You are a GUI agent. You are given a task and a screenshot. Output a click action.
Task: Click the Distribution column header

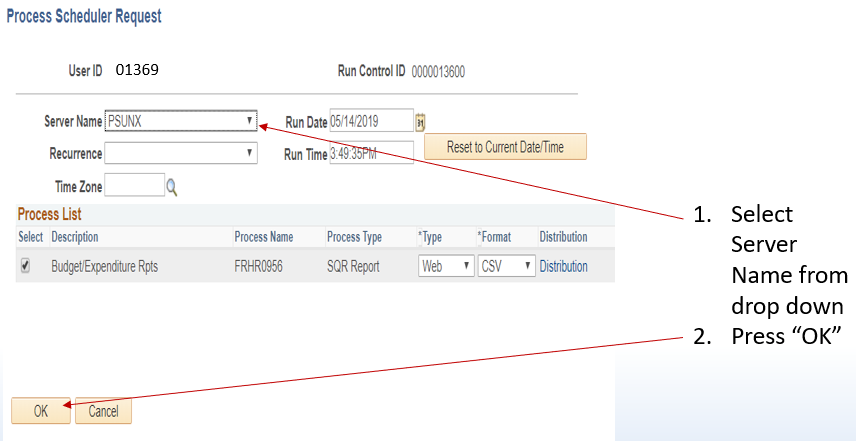click(x=563, y=237)
